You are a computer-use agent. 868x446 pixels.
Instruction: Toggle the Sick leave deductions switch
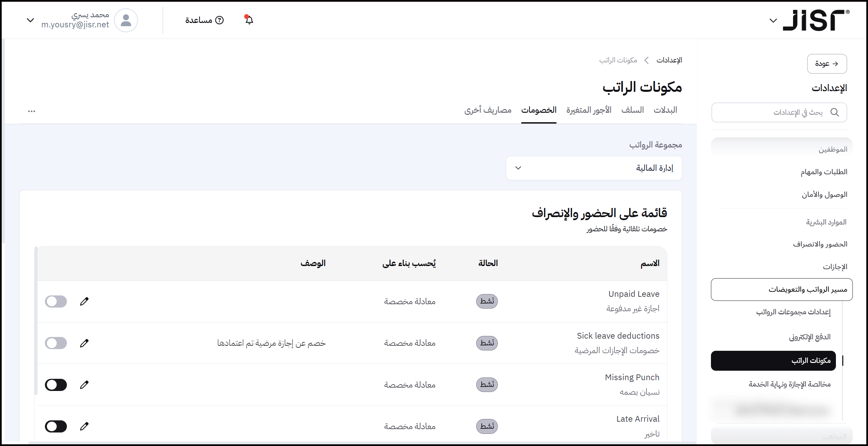pos(56,343)
